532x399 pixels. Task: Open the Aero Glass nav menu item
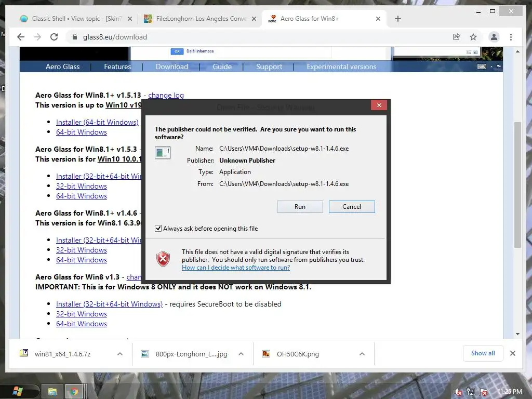62,66
